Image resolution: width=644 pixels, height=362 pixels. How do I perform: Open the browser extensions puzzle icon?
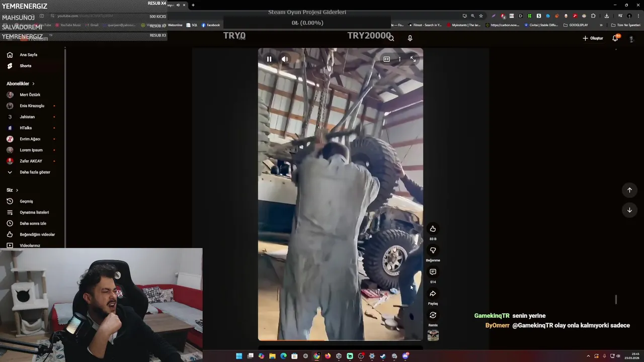(x=593, y=16)
